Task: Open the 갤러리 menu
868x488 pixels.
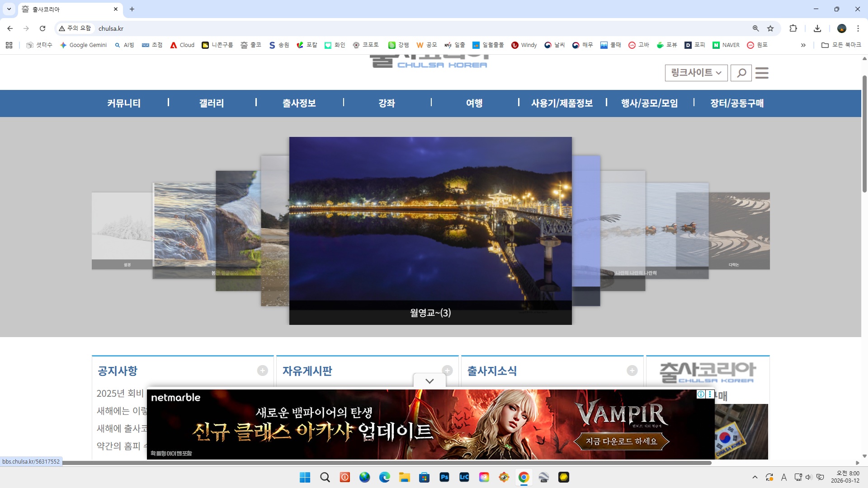Action: (x=212, y=103)
